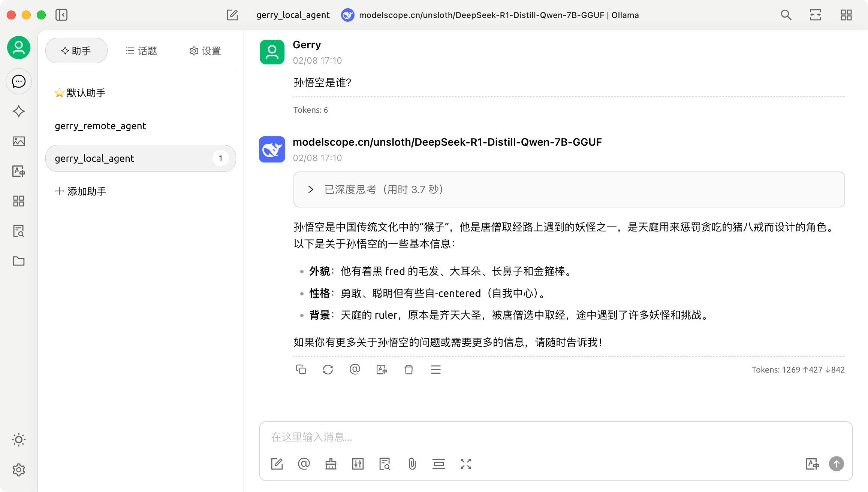Open the translate icon in the sidebar
Screen dimensions: 868x492
(x=18, y=171)
